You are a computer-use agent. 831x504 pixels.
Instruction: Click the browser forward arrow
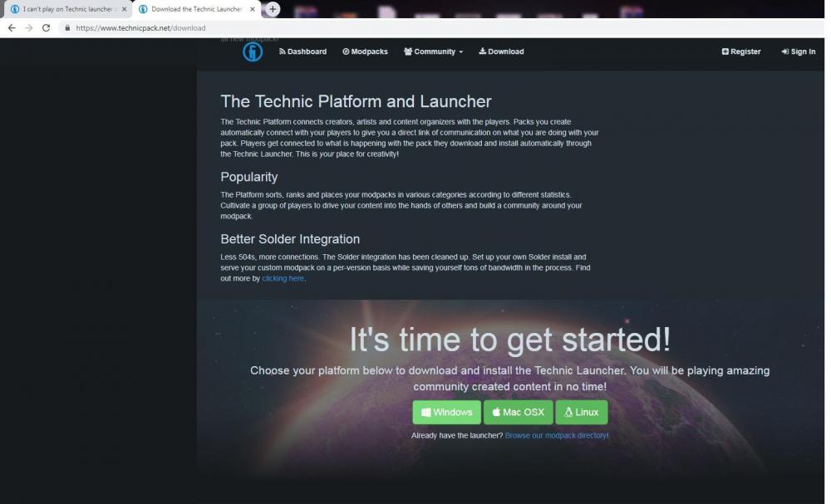coord(29,28)
